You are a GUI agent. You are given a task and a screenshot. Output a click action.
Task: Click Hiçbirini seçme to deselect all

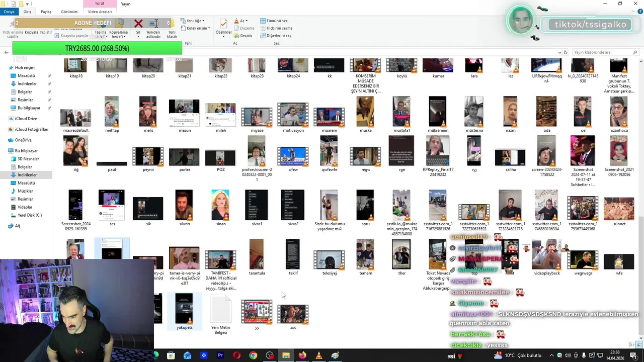tap(276, 28)
